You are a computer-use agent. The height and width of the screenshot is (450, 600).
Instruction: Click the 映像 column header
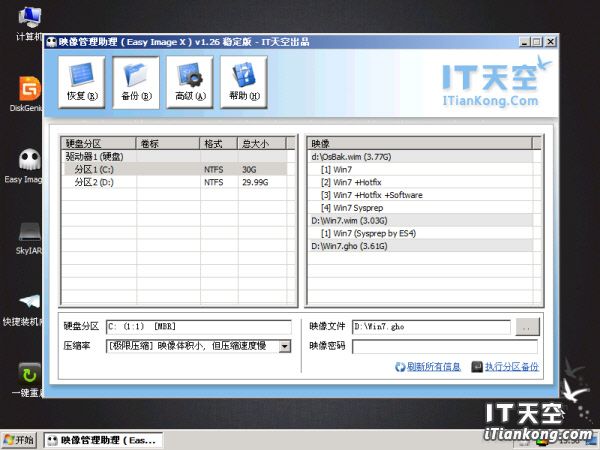[x=420, y=143]
